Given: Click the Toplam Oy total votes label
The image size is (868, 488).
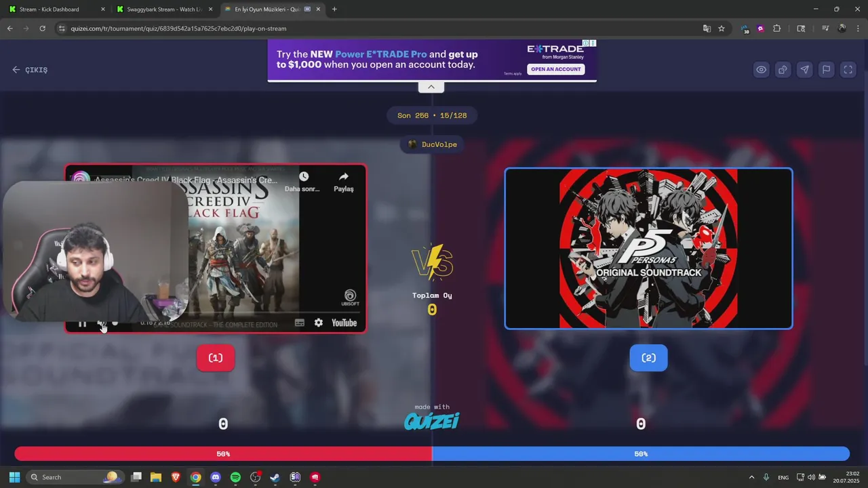Looking at the screenshot, I should (432, 296).
